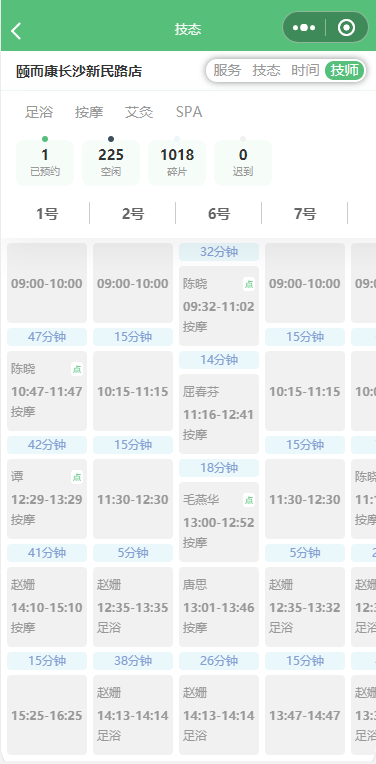Filter by 已预约 count card
Screen dimensions: 376x764
point(45,163)
